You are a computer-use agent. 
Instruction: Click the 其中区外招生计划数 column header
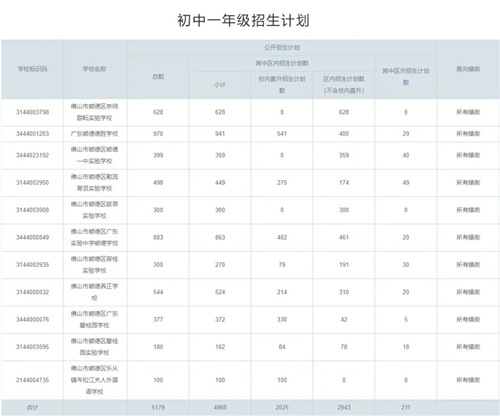click(x=406, y=77)
